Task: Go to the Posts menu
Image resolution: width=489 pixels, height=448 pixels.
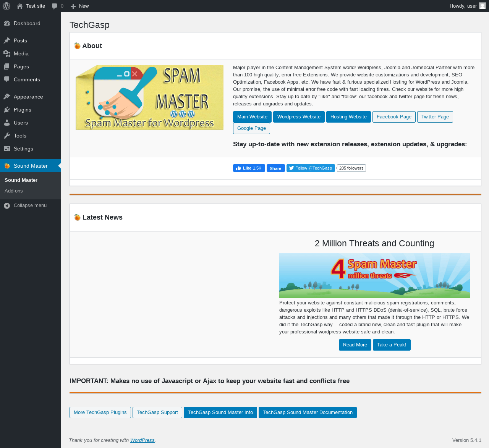Action: tap(31, 40)
